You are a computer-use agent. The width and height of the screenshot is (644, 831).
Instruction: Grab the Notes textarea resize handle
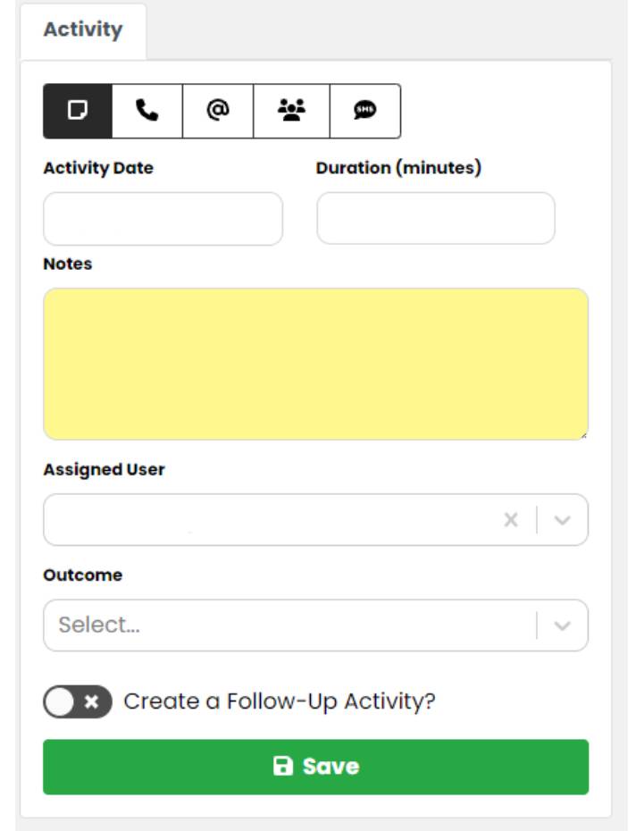583,435
